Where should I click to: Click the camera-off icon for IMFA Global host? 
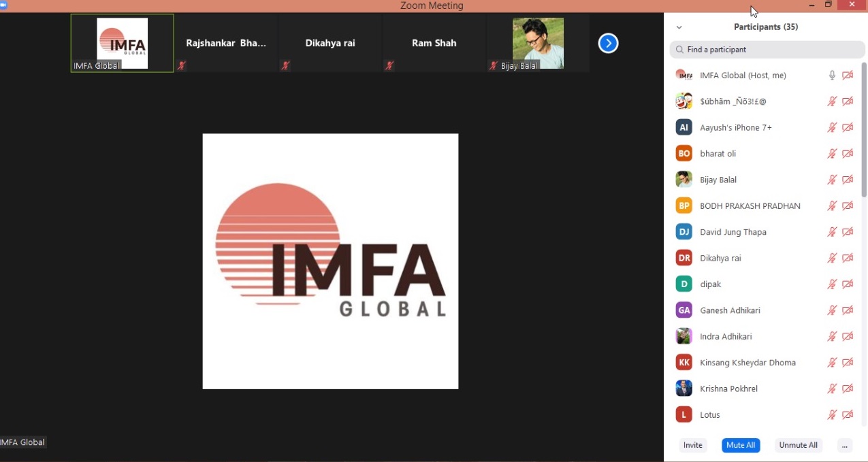(848, 76)
